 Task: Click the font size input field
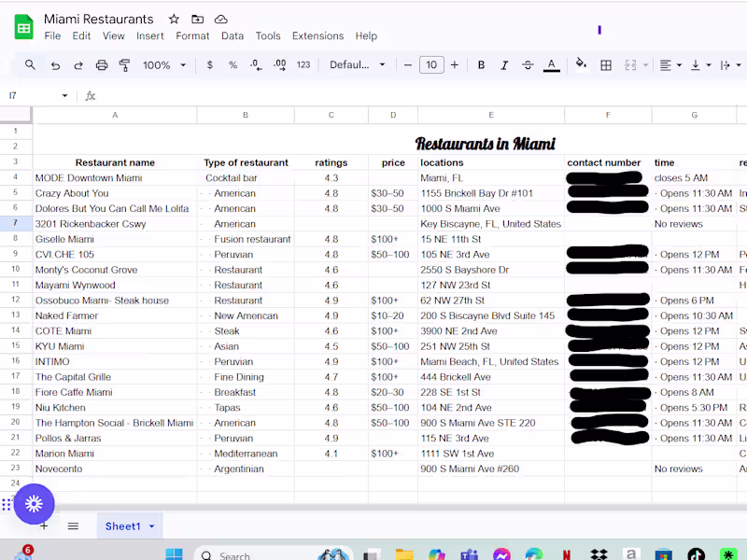(x=430, y=65)
